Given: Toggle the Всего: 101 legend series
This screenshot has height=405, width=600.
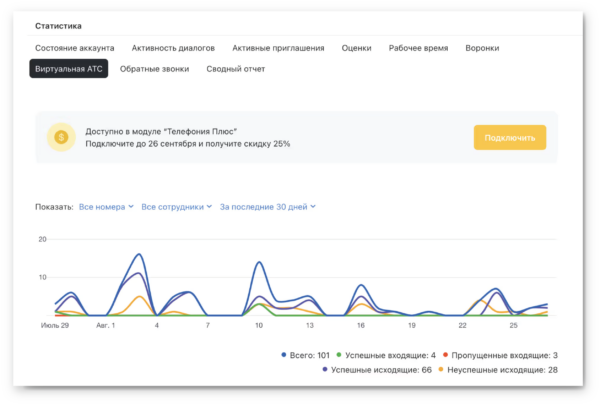Looking at the screenshot, I should (x=305, y=355).
